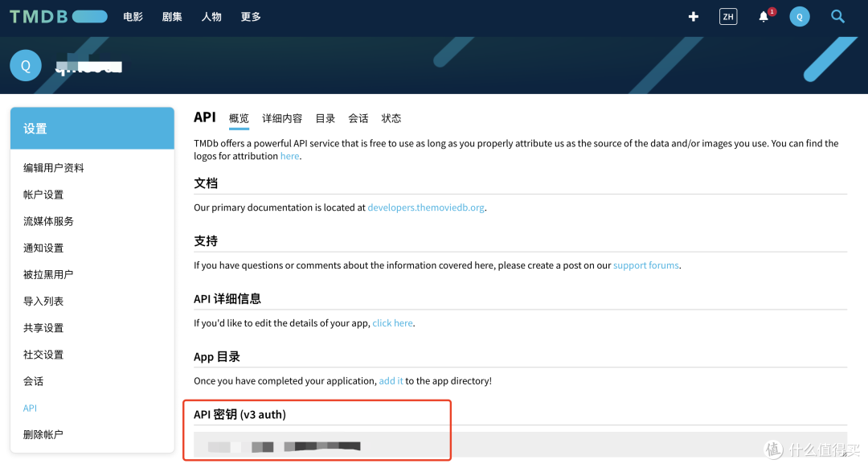Screen dimensions: 868x468
Task: Open the developers.themoviedb.org documentation link
Action: (425, 207)
